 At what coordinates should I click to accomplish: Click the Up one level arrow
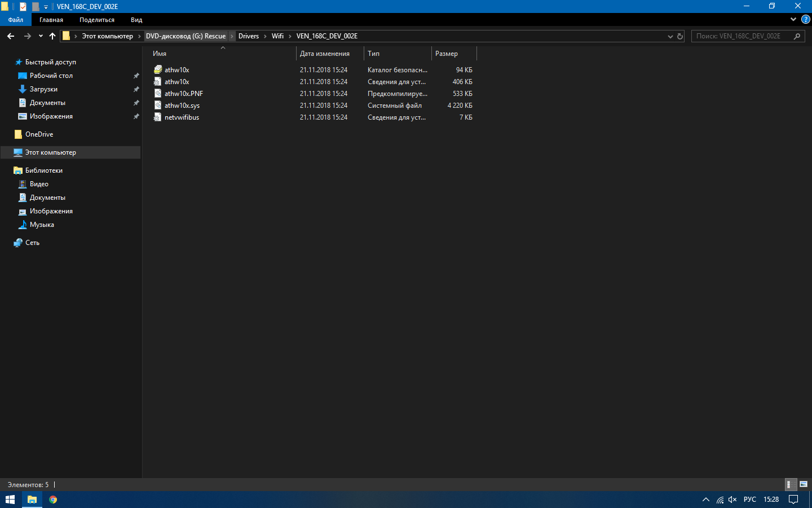(52, 36)
